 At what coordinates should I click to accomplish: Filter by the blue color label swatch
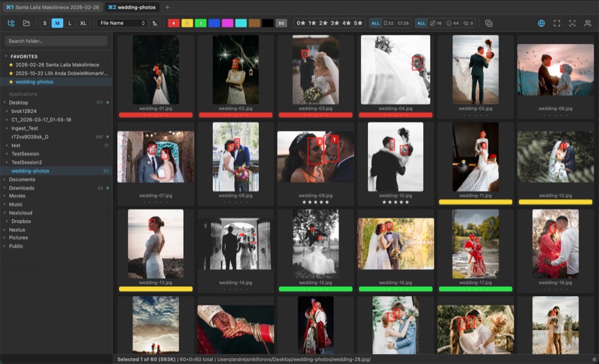pyautogui.click(x=214, y=23)
